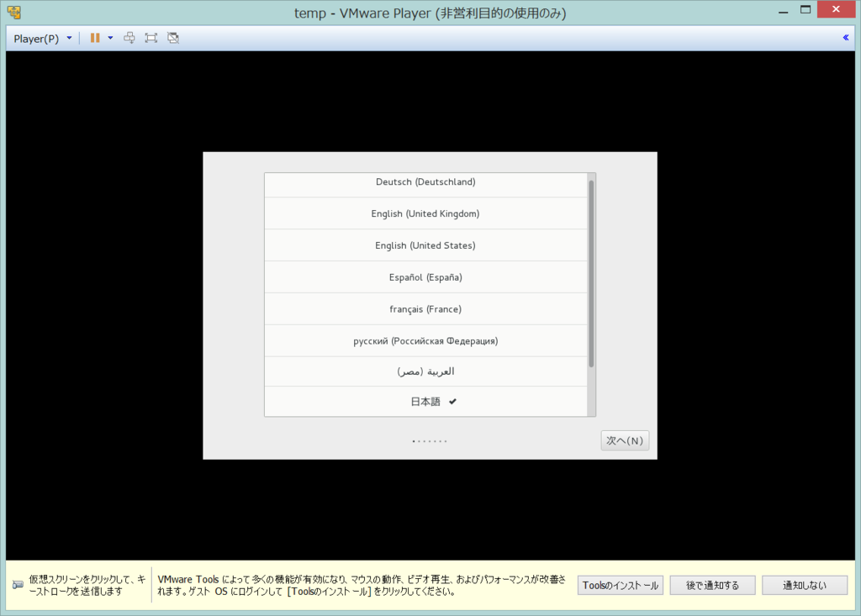Select русский (Российская Федерация) language
This screenshot has width=861, height=616.
point(425,341)
